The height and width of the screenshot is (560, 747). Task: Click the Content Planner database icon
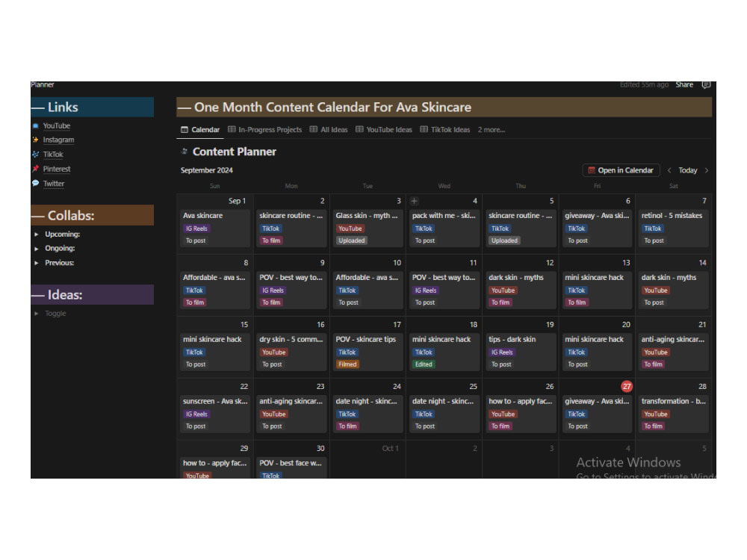point(185,152)
